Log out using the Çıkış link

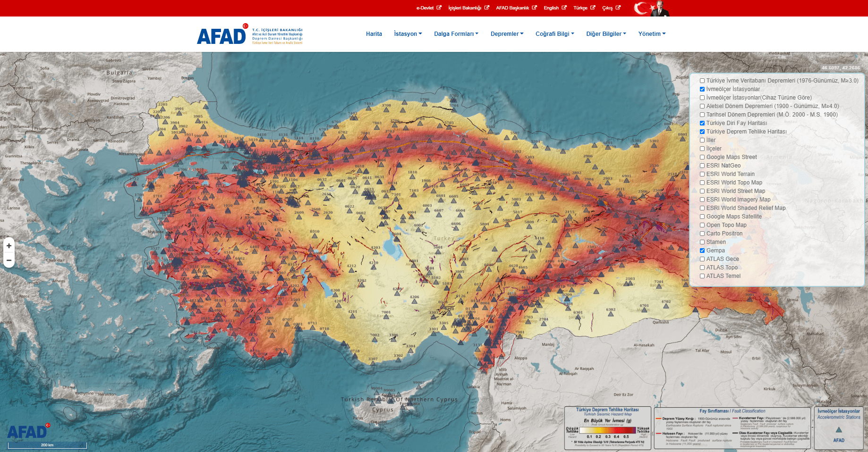pyautogui.click(x=607, y=8)
